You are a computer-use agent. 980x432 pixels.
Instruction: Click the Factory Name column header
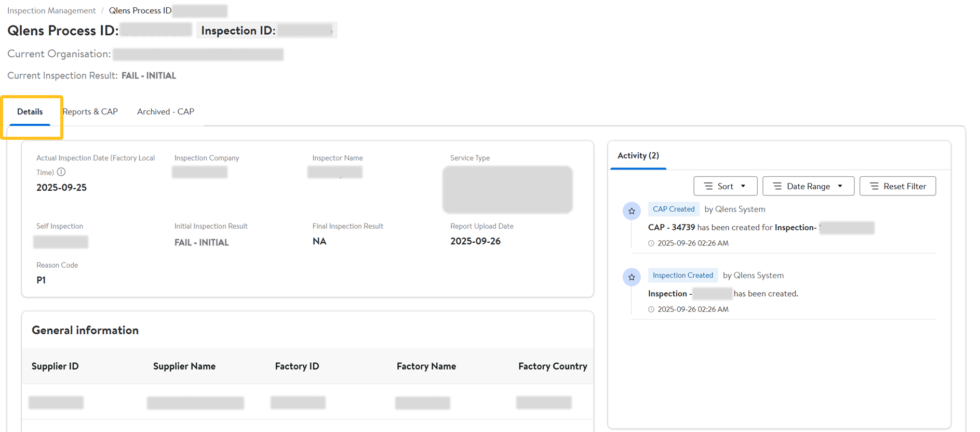coord(426,366)
